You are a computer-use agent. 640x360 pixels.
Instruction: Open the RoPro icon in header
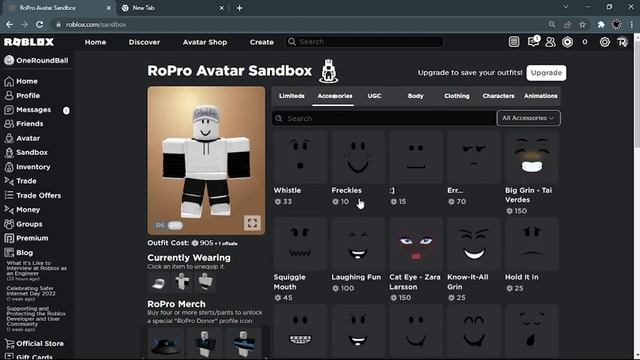(622, 42)
